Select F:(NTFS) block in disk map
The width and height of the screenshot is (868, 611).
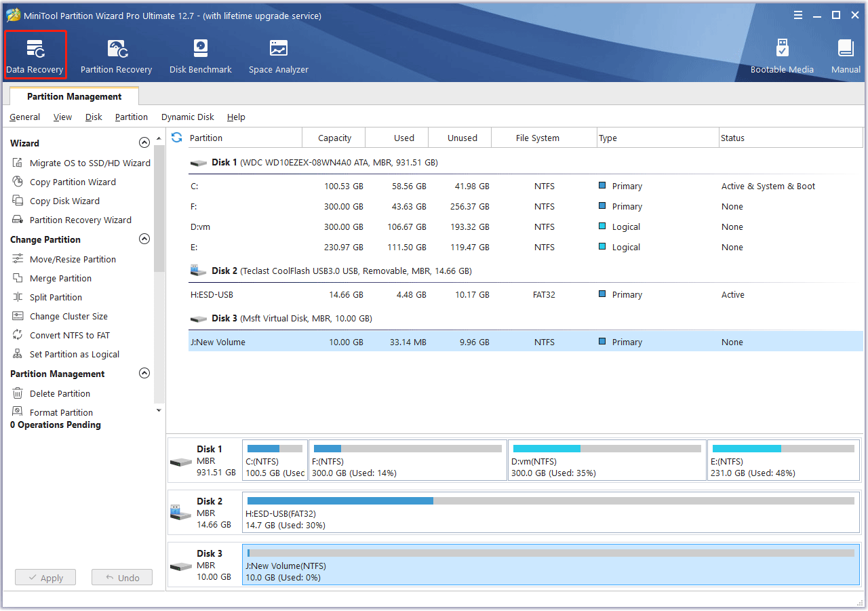(x=408, y=460)
